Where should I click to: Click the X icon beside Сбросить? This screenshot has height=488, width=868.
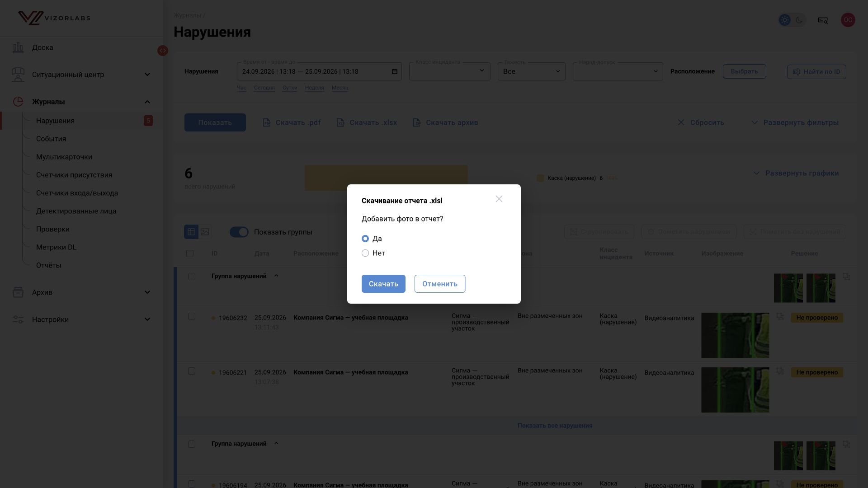(x=681, y=122)
